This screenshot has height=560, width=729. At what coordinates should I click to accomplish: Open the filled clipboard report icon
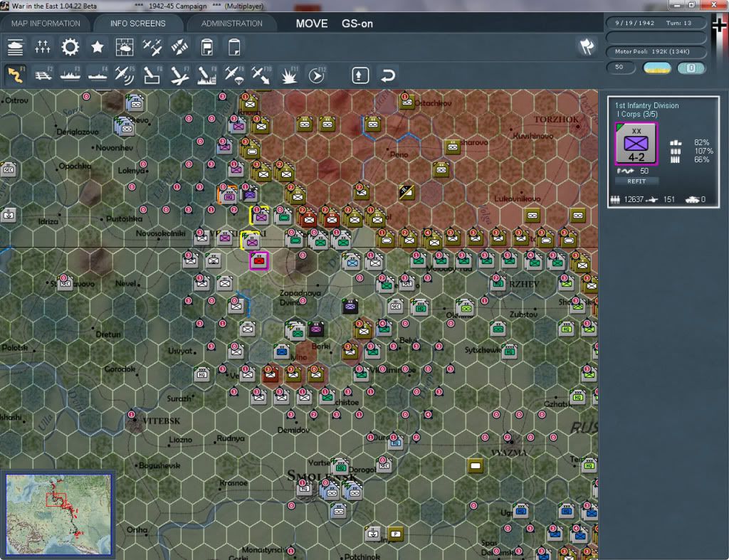coord(207,48)
